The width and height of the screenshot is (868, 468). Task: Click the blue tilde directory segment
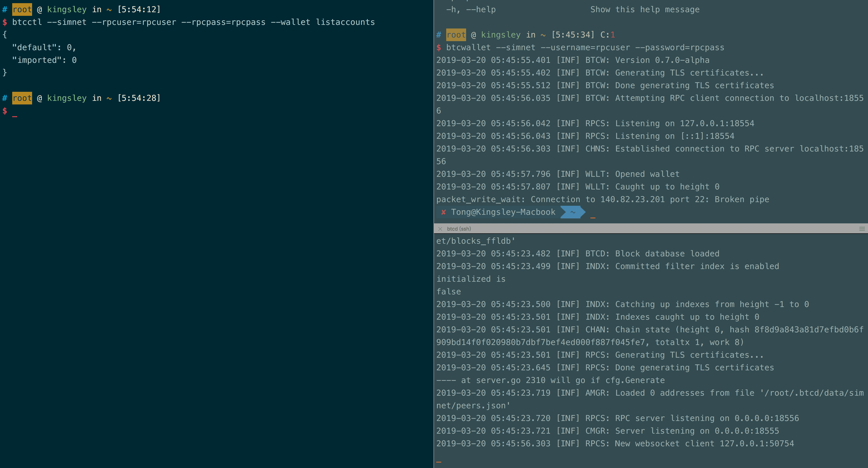coord(573,212)
